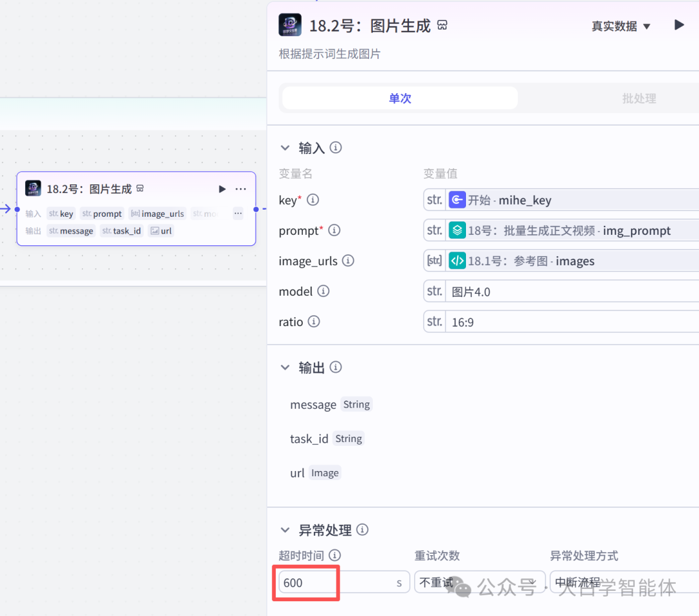This screenshot has width=699, height=616.
Task: Collapse the 输出 section
Action: pos(285,368)
